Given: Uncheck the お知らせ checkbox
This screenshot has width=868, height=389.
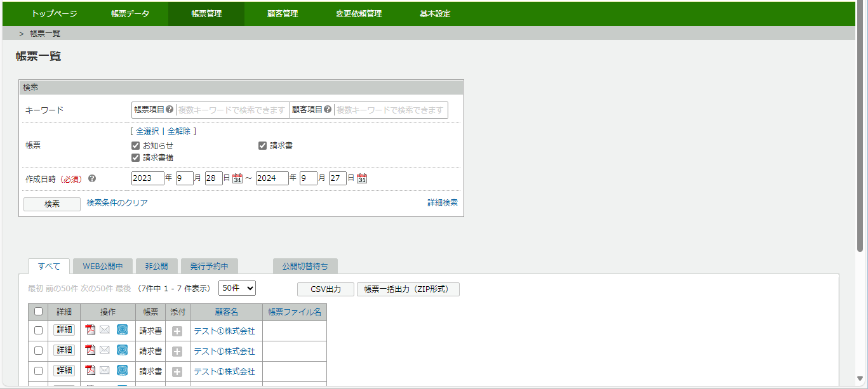Looking at the screenshot, I should [x=135, y=145].
